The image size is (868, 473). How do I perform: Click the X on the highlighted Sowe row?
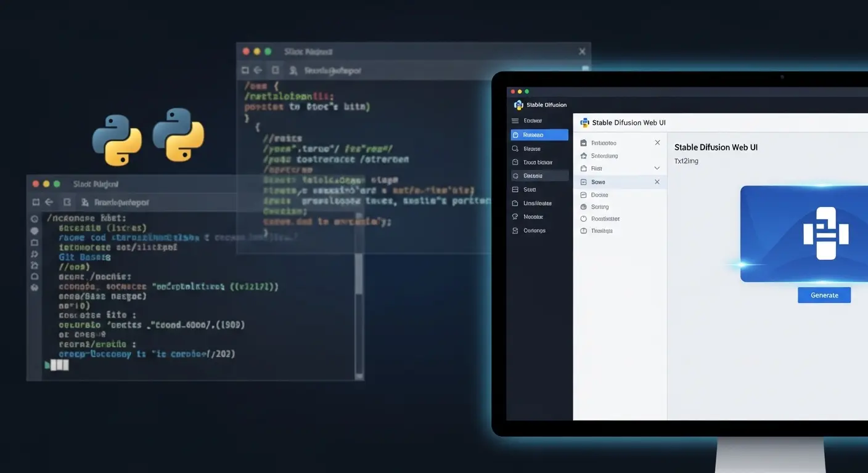(657, 182)
